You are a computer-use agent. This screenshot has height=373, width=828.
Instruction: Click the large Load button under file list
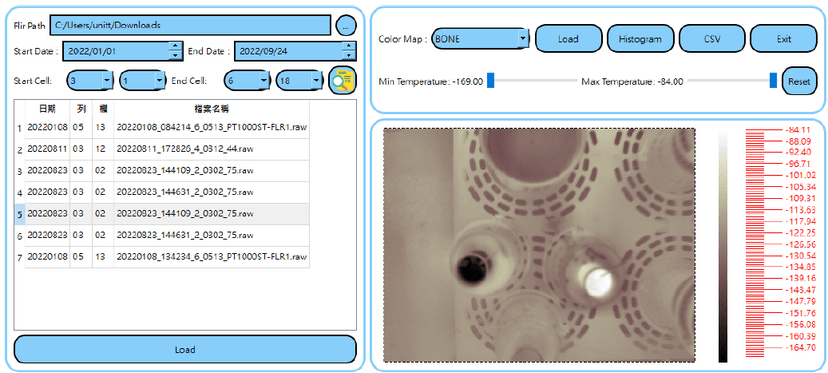click(185, 349)
